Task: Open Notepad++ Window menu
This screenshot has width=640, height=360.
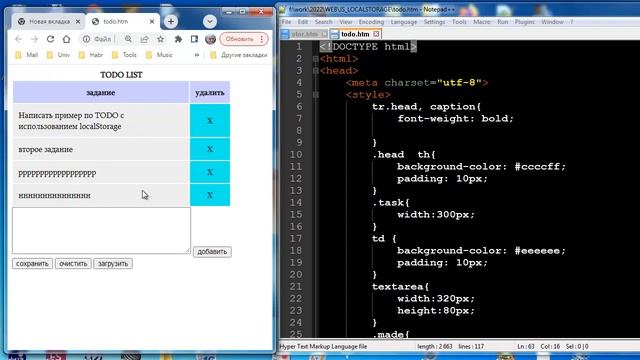Action: 552,22
